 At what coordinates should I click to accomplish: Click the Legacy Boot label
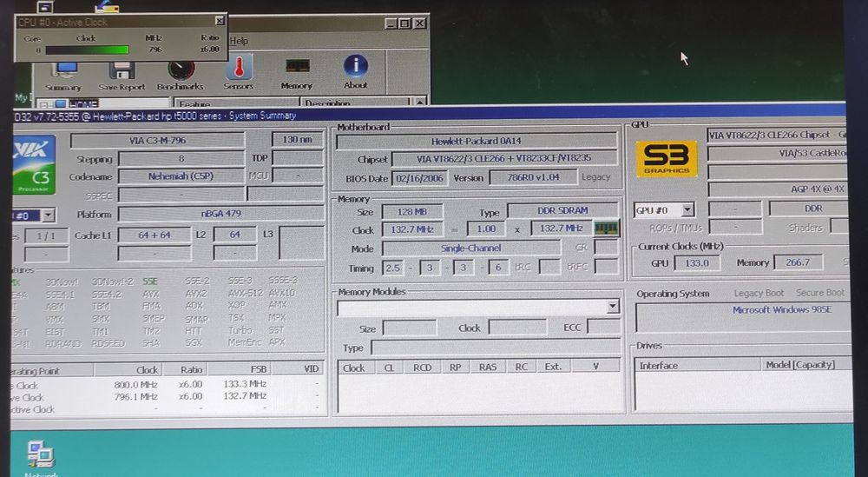(759, 293)
